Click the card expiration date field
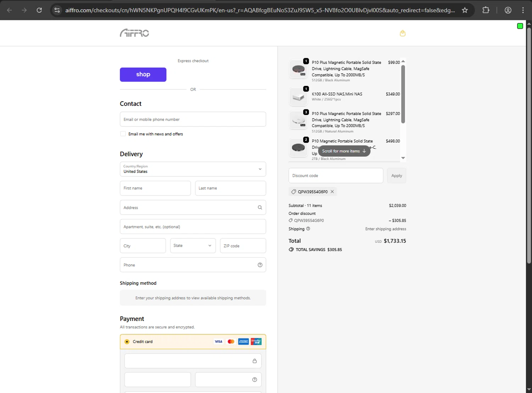The width and height of the screenshot is (532, 393). (x=157, y=380)
